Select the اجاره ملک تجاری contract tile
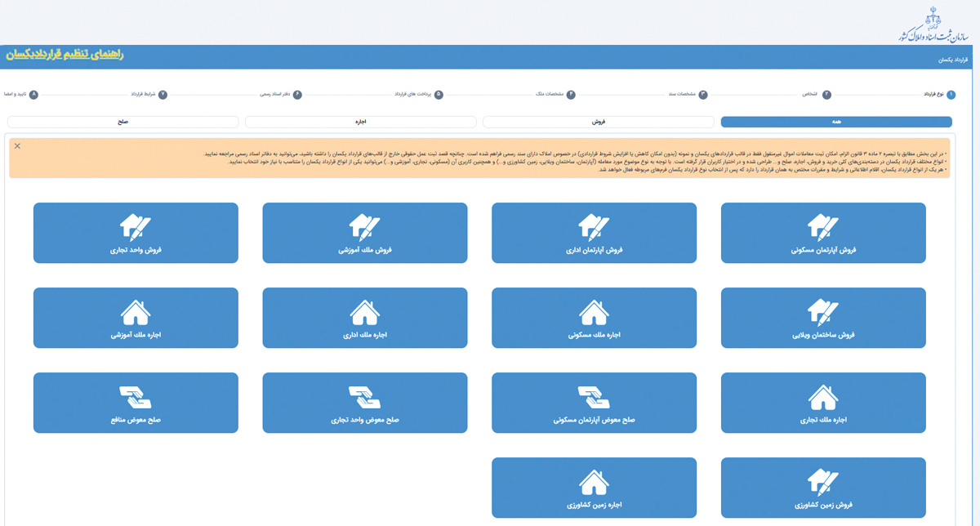 (x=823, y=403)
